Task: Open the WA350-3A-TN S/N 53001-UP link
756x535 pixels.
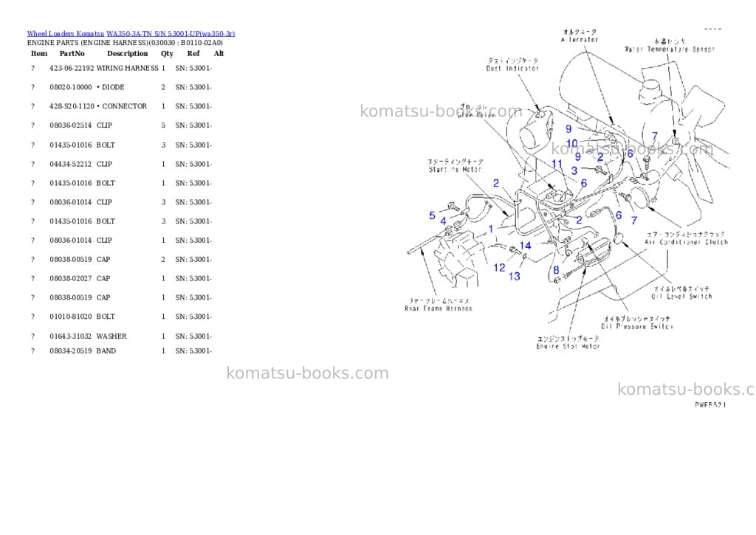Action: coord(171,34)
